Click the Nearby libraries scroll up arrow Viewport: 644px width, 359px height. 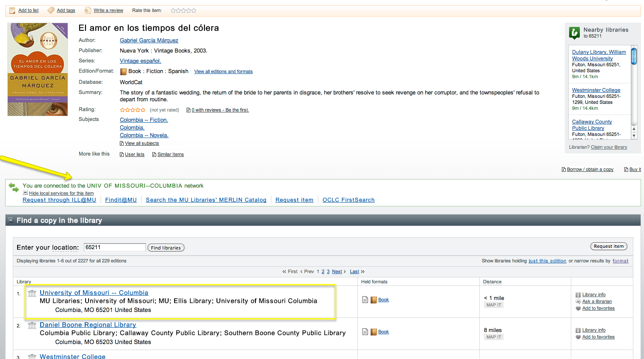click(x=634, y=129)
